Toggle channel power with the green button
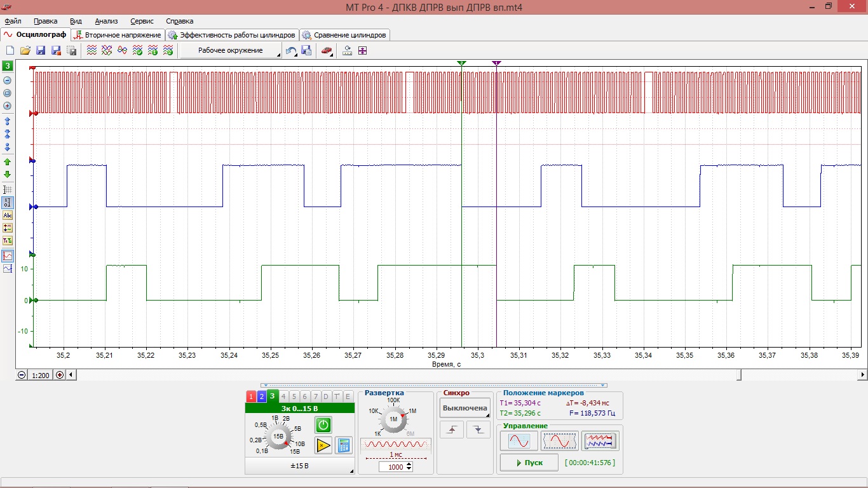The height and width of the screenshot is (488, 868). pos(323,425)
